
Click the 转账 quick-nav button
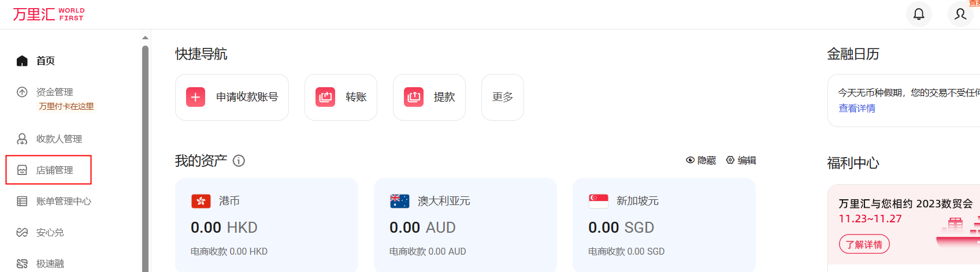[x=341, y=97]
